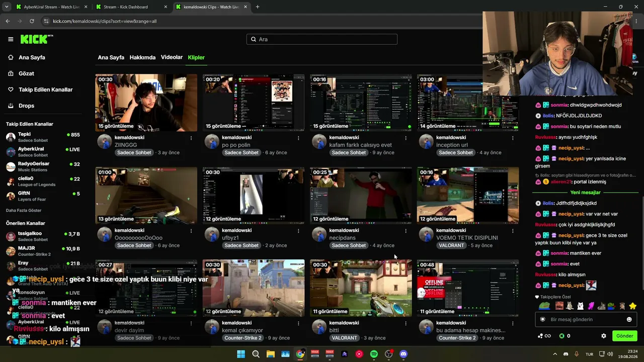Reload the page with the browser refresh icon
Screen dimensions: 644x362
(x=32, y=21)
